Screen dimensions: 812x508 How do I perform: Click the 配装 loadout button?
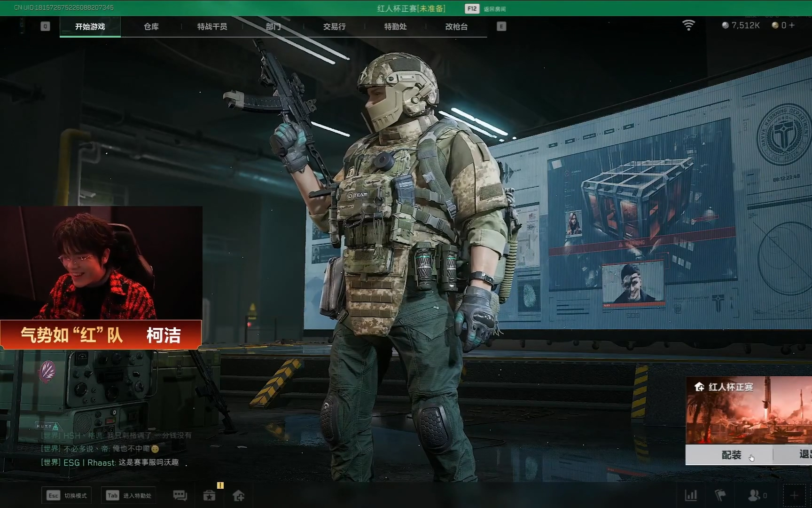[731, 455]
